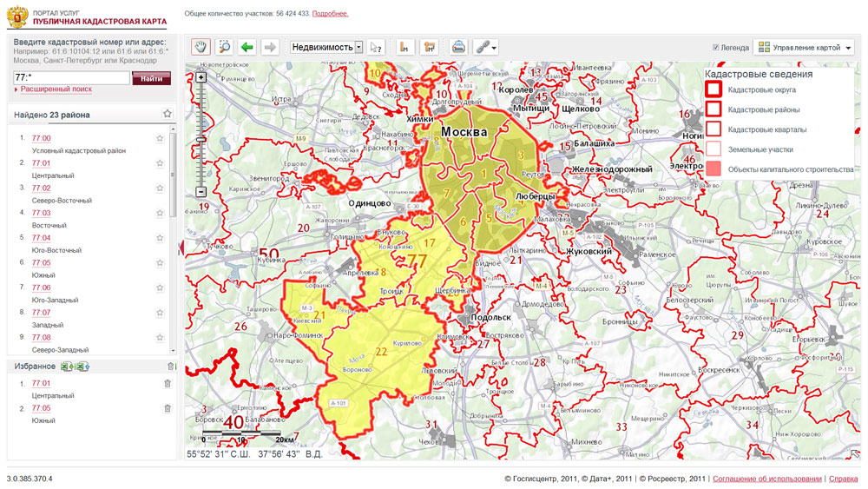The width and height of the screenshot is (868, 489).
Task: Open 77:06 in search results
Action: pos(41,288)
